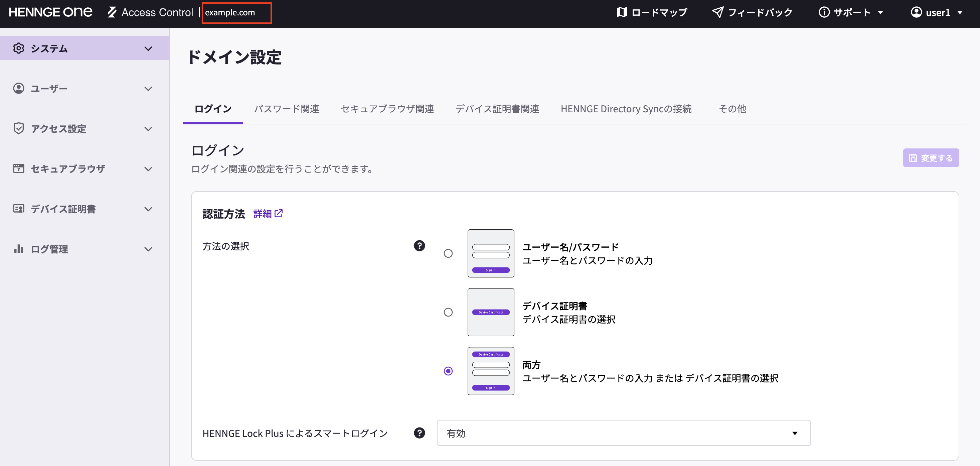Click the support info circle icon
Image resolution: width=980 pixels, height=466 pixels.
click(824, 12)
